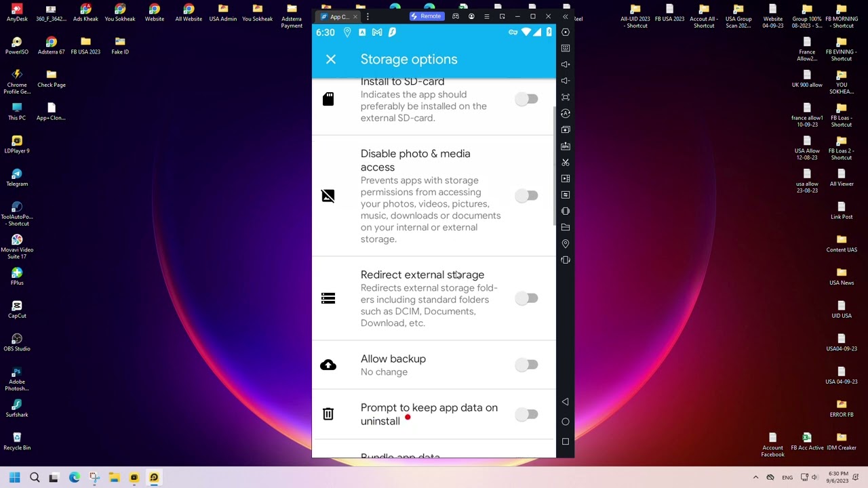This screenshot has height=488, width=868.
Task: Click Install to SD-card option text
Action: tap(402, 81)
